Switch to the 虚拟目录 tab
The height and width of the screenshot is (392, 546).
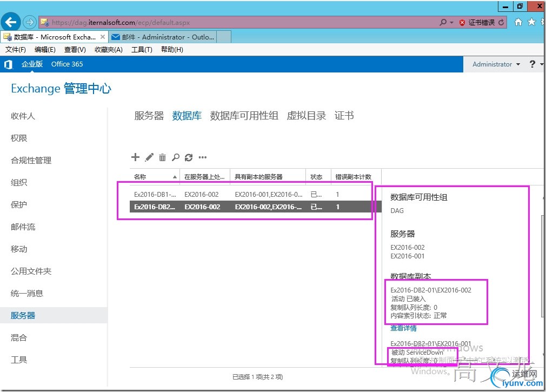[x=307, y=116]
